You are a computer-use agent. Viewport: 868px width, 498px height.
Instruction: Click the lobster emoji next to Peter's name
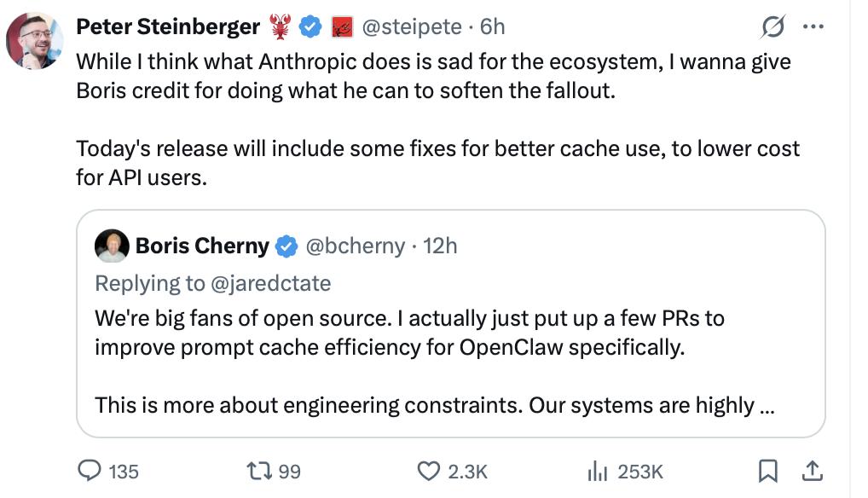coord(281,28)
